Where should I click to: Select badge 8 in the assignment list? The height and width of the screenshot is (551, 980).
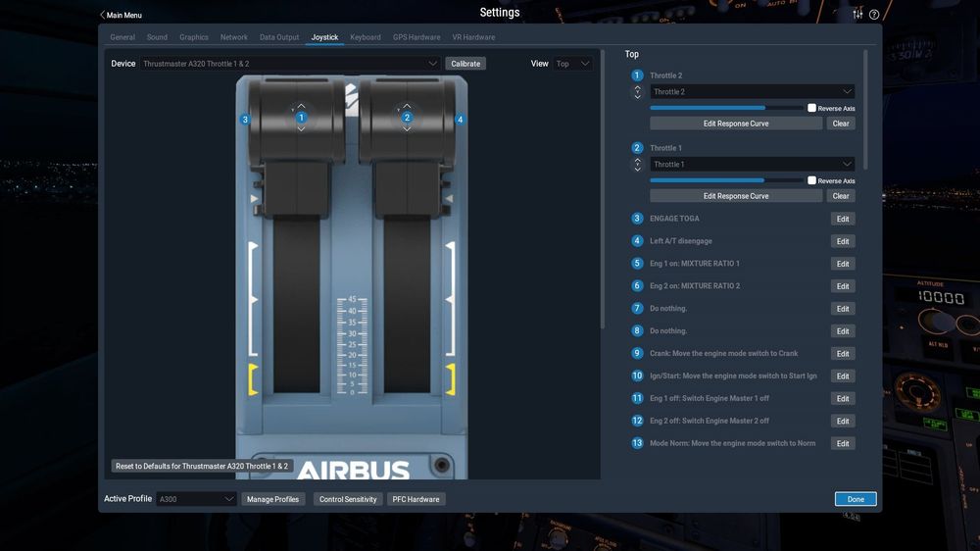tap(637, 330)
